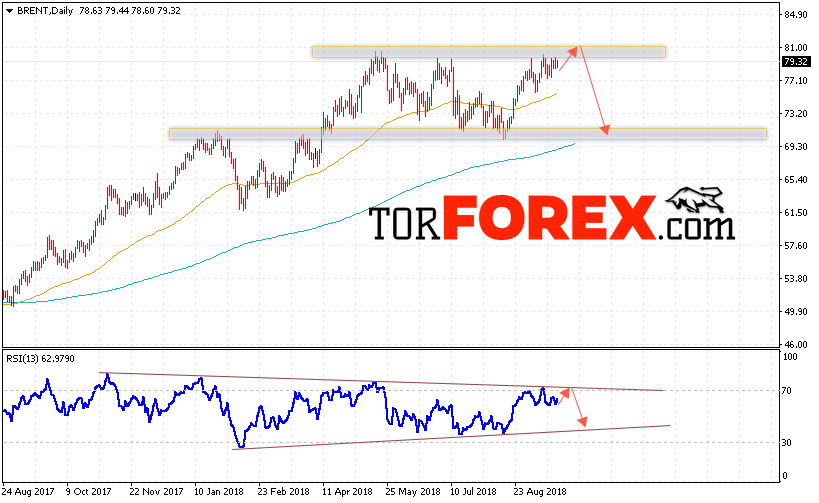Image resolution: width=819 pixels, height=503 pixels.
Task: Click the 10 Jan 2018 date label
Action: (219, 492)
